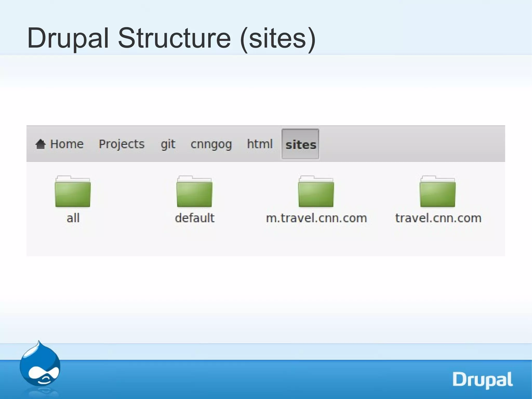Click the Drupal wordmark in the footer
This screenshot has height=399, width=532.
pos(483,380)
